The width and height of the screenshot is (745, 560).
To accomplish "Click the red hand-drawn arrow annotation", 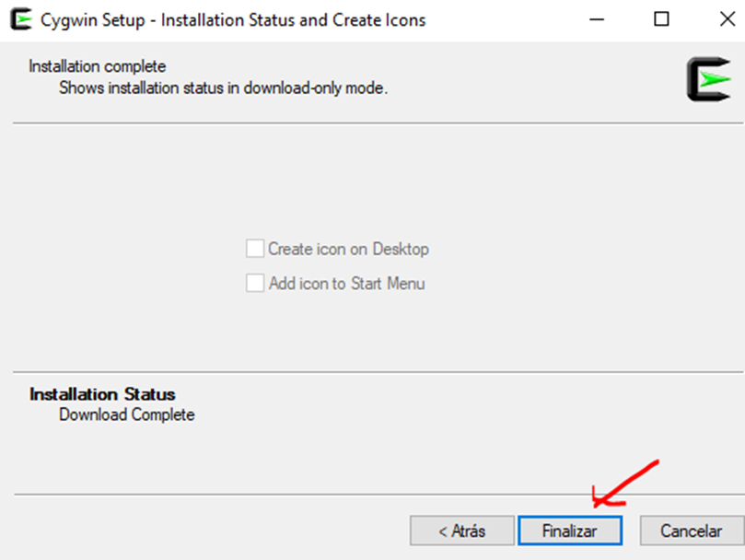I will [626, 484].
